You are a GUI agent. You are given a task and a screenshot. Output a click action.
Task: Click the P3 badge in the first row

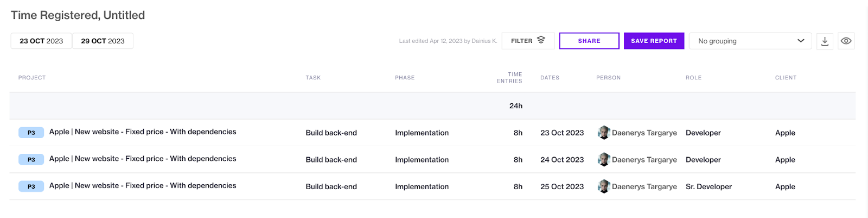click(31, 133)
